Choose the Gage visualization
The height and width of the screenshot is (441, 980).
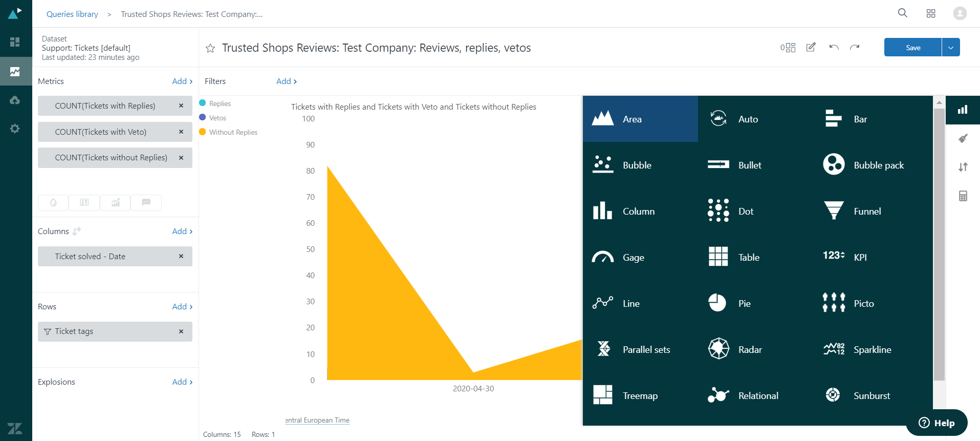pyautogui.click(x=640, y=257)
